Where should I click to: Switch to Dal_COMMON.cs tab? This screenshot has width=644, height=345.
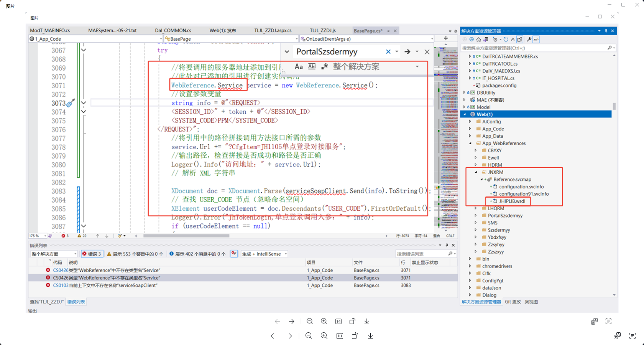point(173,30)
